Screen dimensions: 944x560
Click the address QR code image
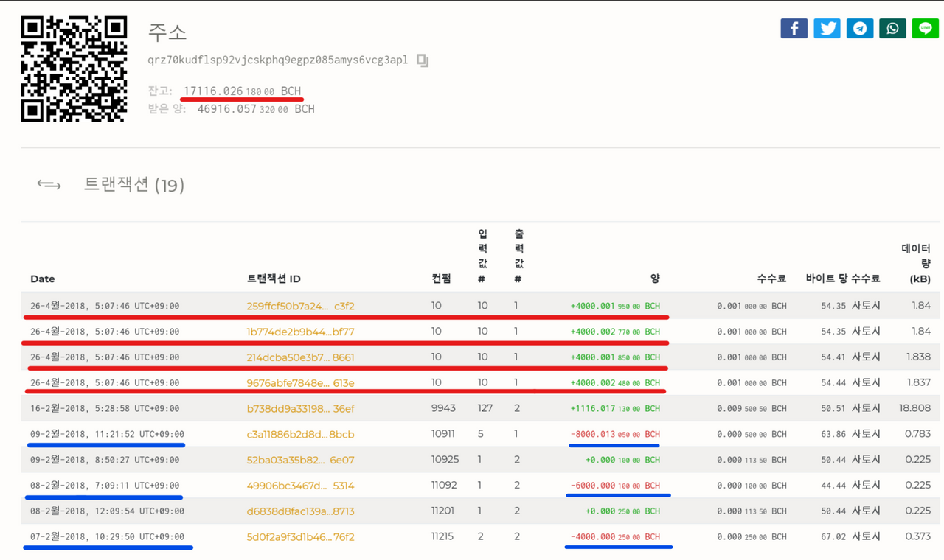(x=74, y=69)
